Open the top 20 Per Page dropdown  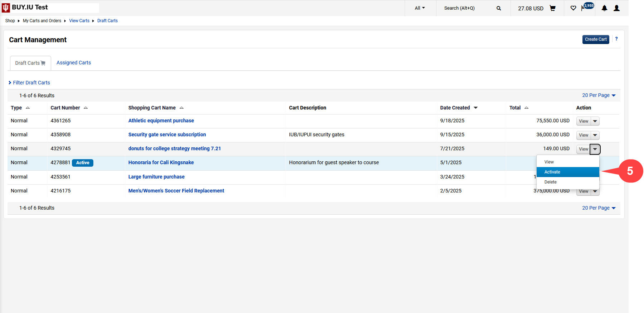pyautogui.click(x=599, y=95)
